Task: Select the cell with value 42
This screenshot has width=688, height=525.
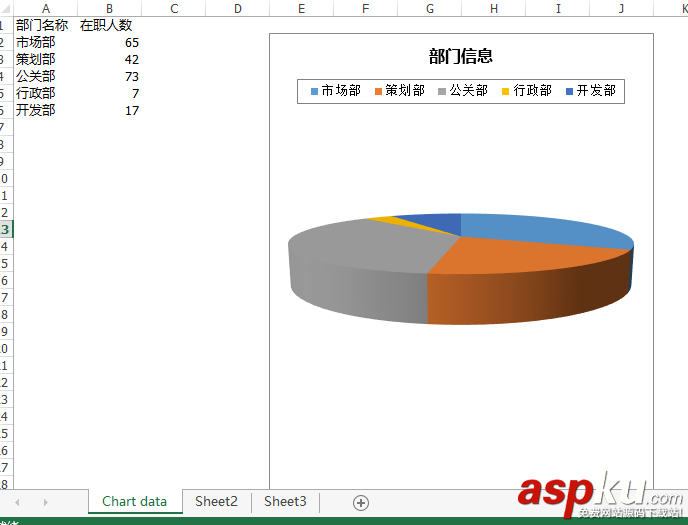Action: [109, 59]
